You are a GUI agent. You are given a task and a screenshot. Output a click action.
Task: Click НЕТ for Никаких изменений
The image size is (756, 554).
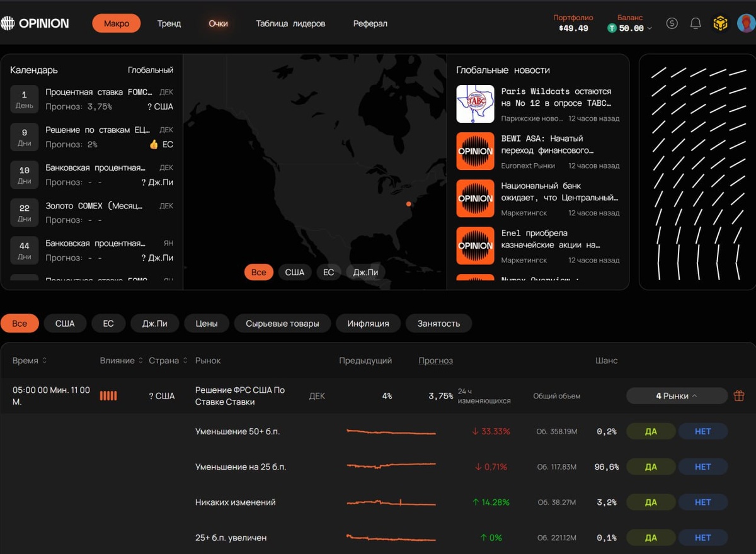coord(703,502)
